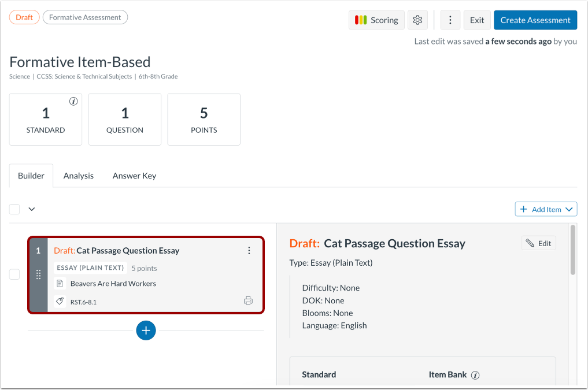Click the standard info icon
Image resolution: width=588 pixels, height=390 pixels.
point(73,102)
